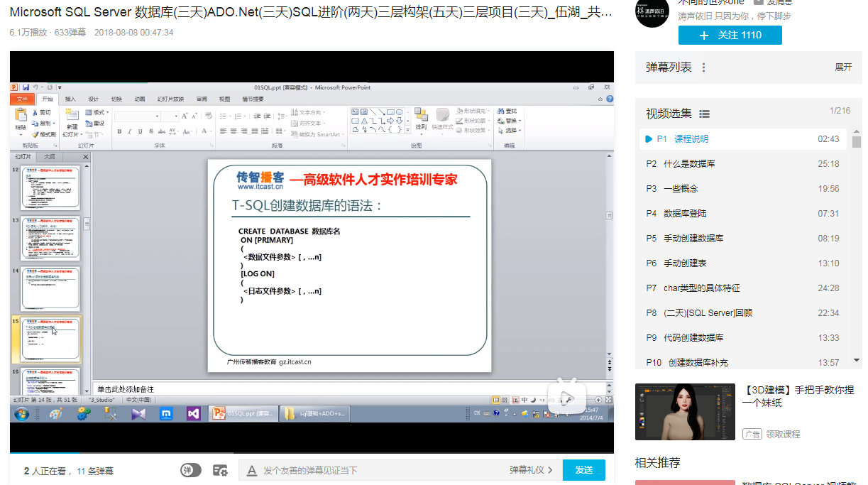Click the slide editing area vertical scrollbar
The height and width of the screenshot is (485, 868).
pos(608,256)
